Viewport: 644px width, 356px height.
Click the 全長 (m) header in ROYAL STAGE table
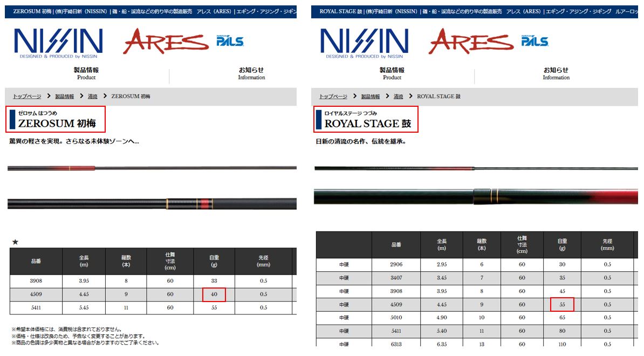click(x=442, y=245)
